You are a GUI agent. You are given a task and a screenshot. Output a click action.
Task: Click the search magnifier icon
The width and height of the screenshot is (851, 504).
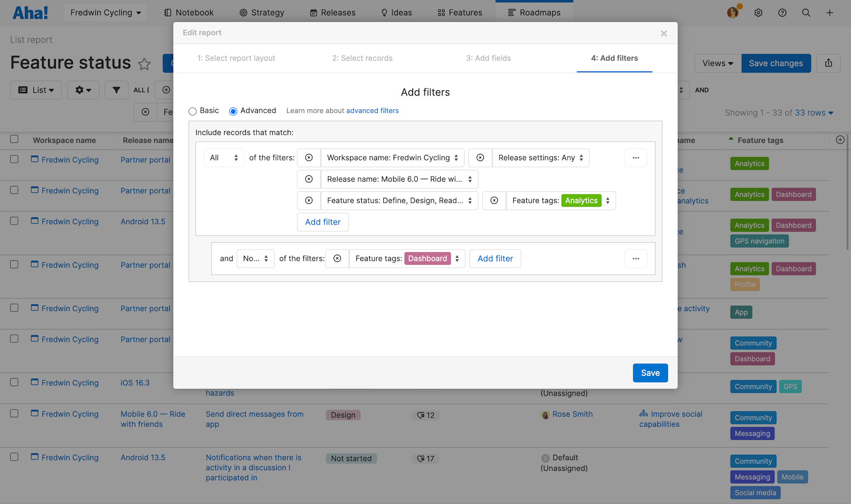[806, 13]
